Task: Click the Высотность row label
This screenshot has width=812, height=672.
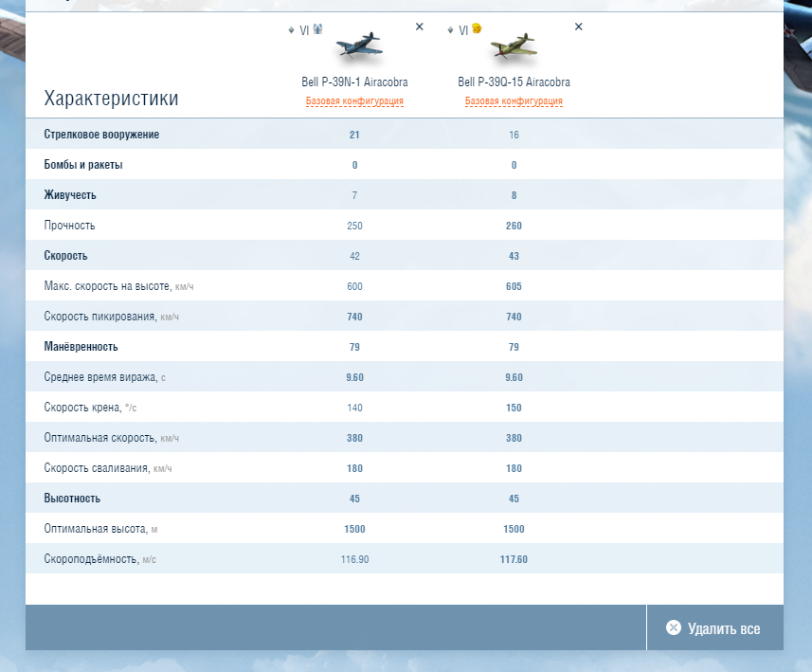Action: 72,498
